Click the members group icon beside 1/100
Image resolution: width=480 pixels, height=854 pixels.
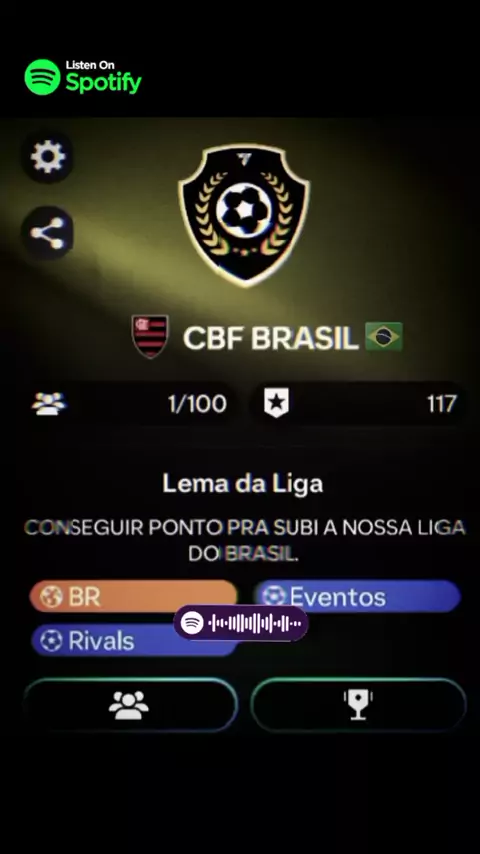tap(49, 404)
